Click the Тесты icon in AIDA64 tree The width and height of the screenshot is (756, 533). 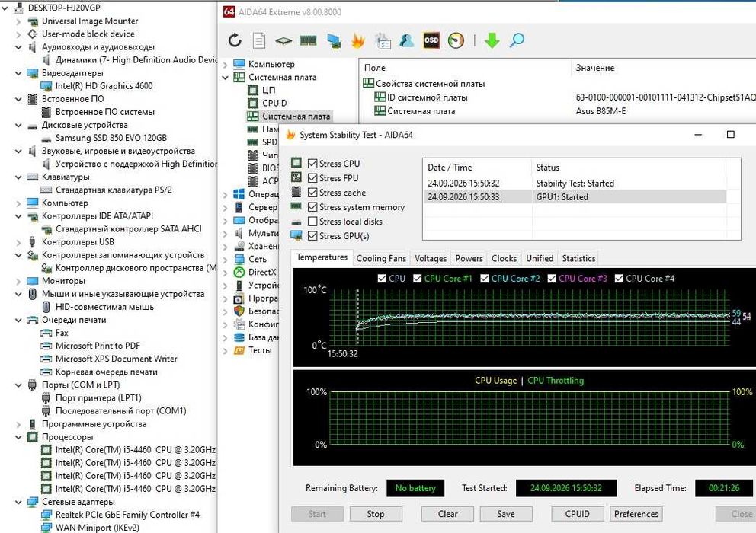click(239, 350)
